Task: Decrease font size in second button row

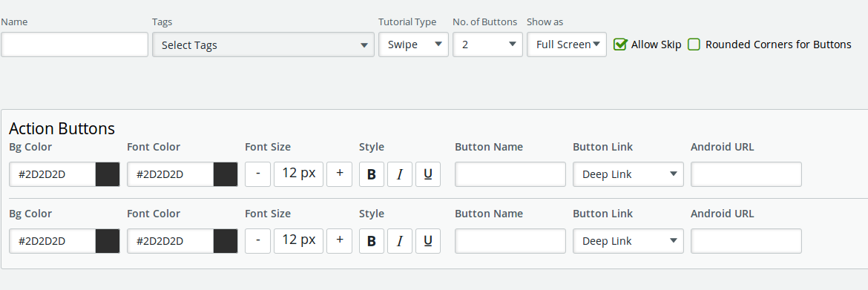Action: 258,241
